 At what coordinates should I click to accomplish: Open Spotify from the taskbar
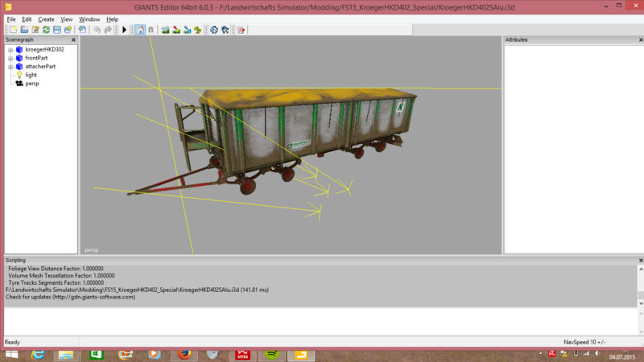coord(272,355)
